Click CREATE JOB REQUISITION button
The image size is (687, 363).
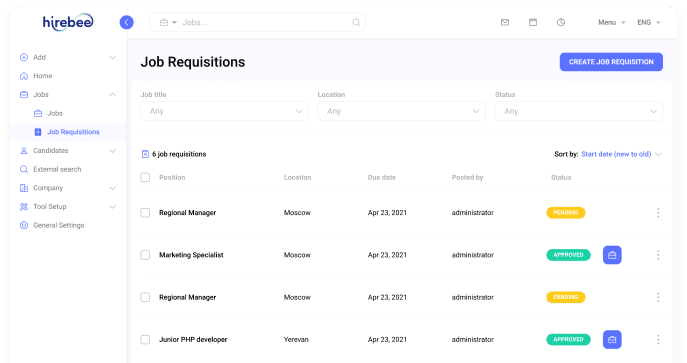pos(611,62)
